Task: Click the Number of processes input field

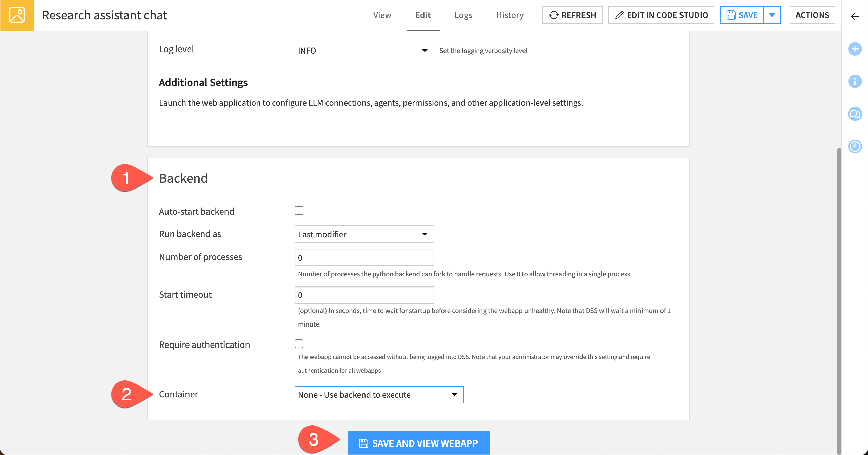Action: (364, 258)
